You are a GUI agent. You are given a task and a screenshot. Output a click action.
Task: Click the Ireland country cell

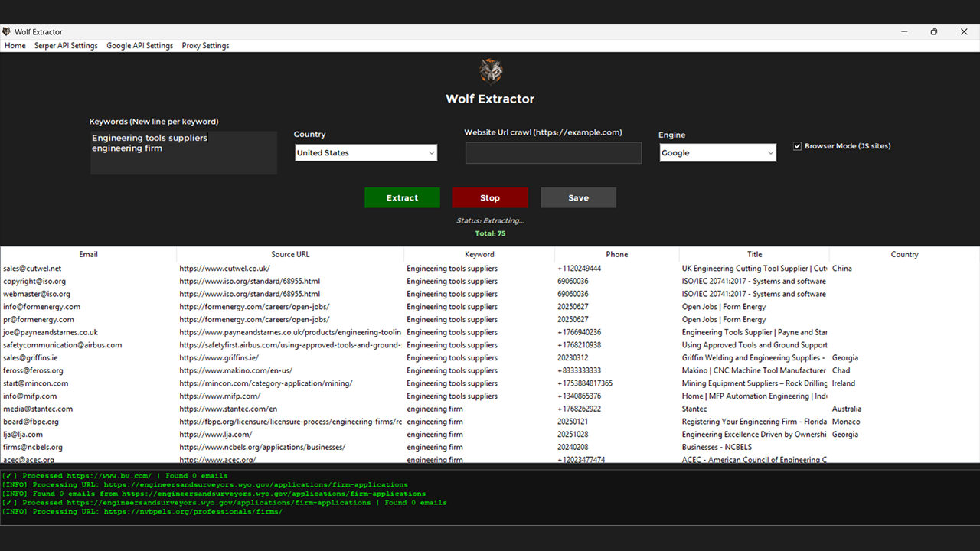coord(844,383)
